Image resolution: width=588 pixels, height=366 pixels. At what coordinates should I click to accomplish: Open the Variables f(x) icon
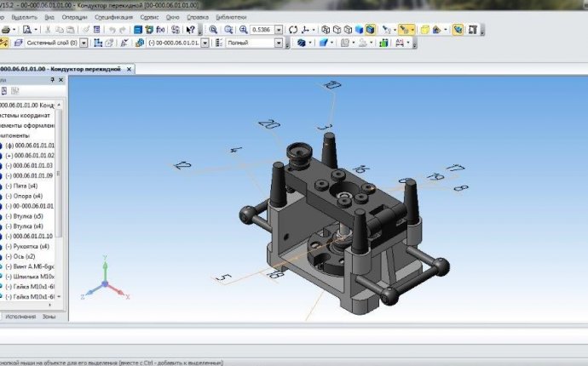(x=160, y=30)
